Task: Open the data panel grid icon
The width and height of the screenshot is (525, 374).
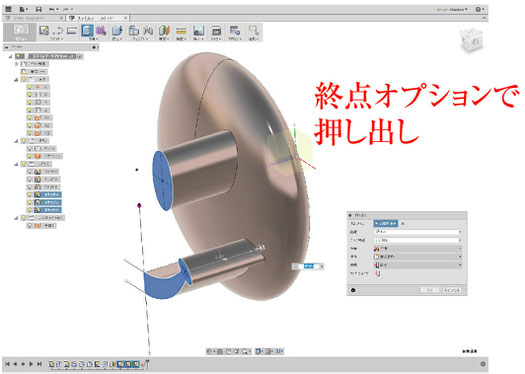Action: [9, 9]
